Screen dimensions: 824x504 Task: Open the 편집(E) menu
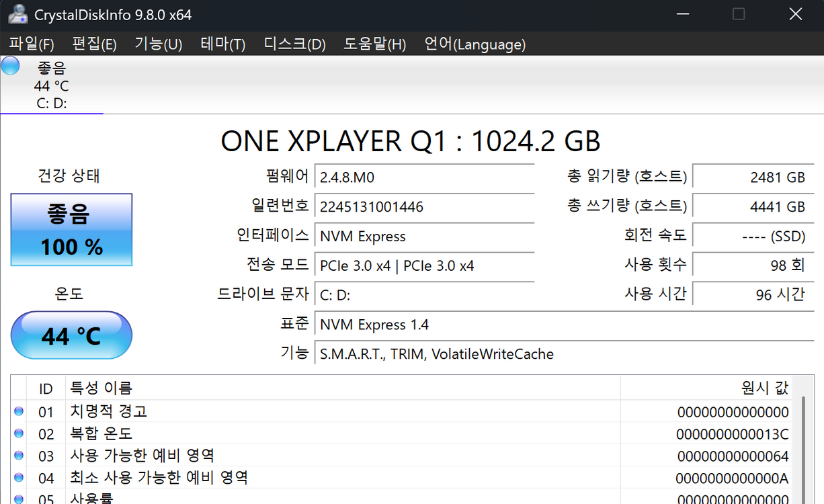pyautogui.click(x=94, y=44)
